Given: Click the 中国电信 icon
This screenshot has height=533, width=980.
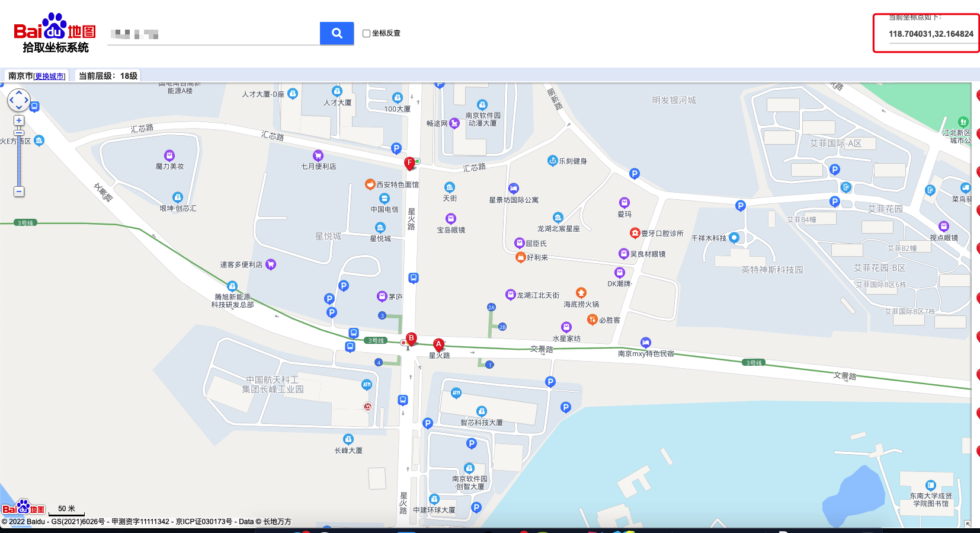Looking at the screenshot, I should click(385, 199).
